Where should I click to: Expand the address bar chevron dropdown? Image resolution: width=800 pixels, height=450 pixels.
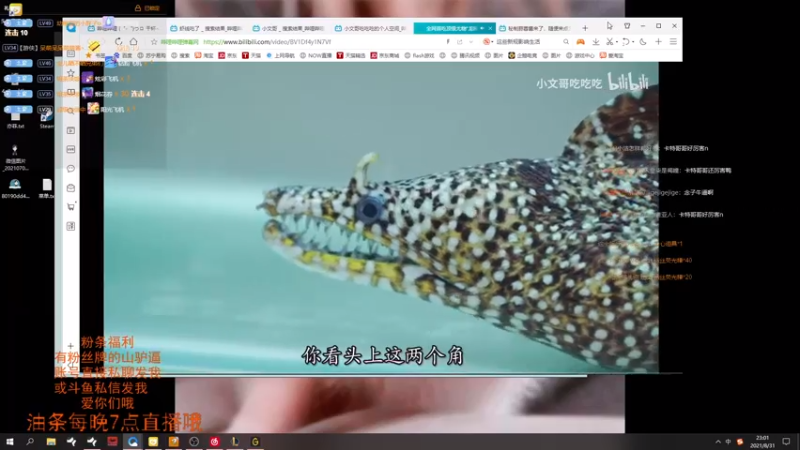(471, 42)
